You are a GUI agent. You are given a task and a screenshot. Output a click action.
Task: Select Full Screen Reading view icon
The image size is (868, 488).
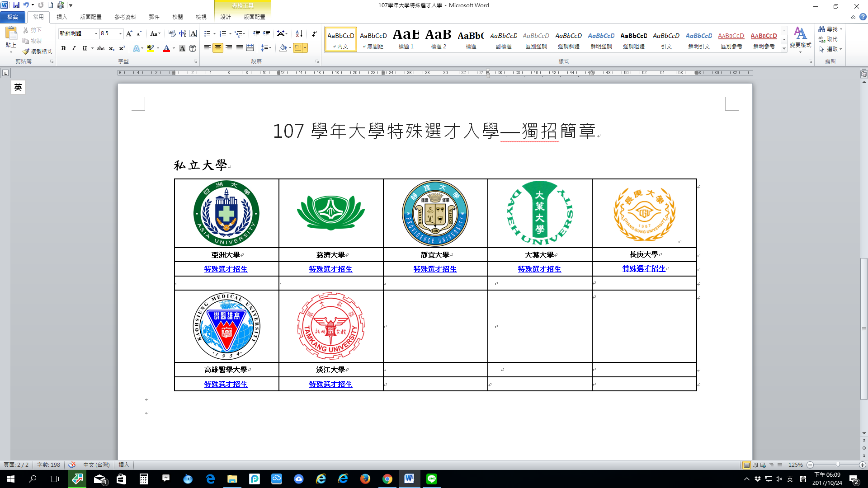755,465
